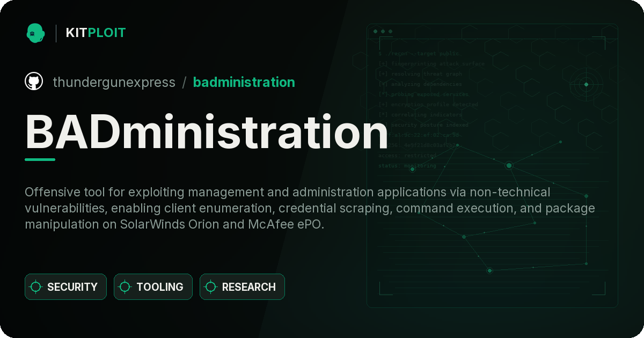This screenshot has height=338, width=644.
Task: Click the description text starting 'Offensive tool'
Action: point(310,208)
